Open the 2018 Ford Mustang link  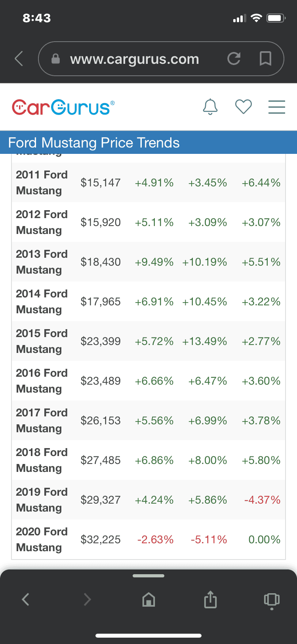pos(42,460)
